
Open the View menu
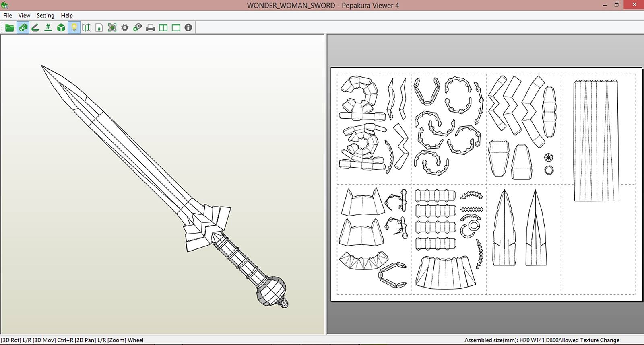pyautogui.click(x=24, y=15)
